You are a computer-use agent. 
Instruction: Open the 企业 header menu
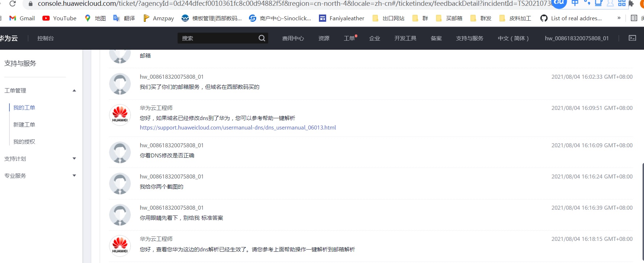374,38
